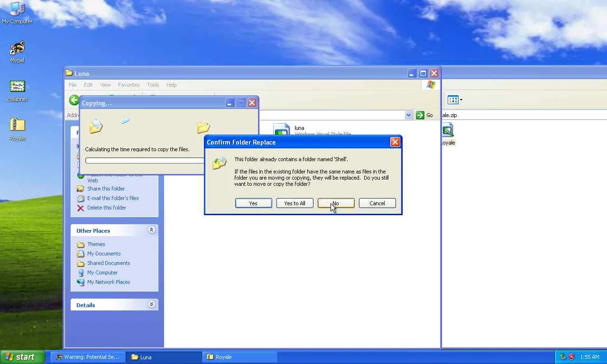The height and width of the screenshot is (364, 607).
Task: Click Share this folder link
Action: 106,189
